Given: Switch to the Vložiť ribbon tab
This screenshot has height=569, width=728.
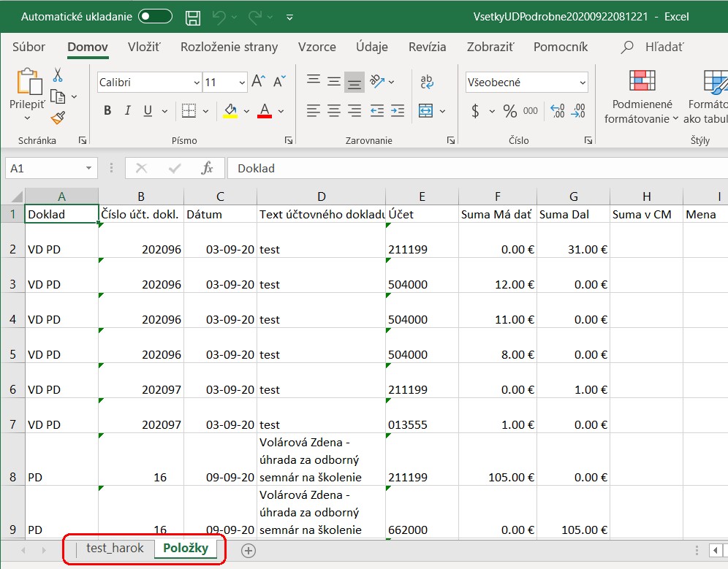Looking at the screenshot, I should click(144, 47).
